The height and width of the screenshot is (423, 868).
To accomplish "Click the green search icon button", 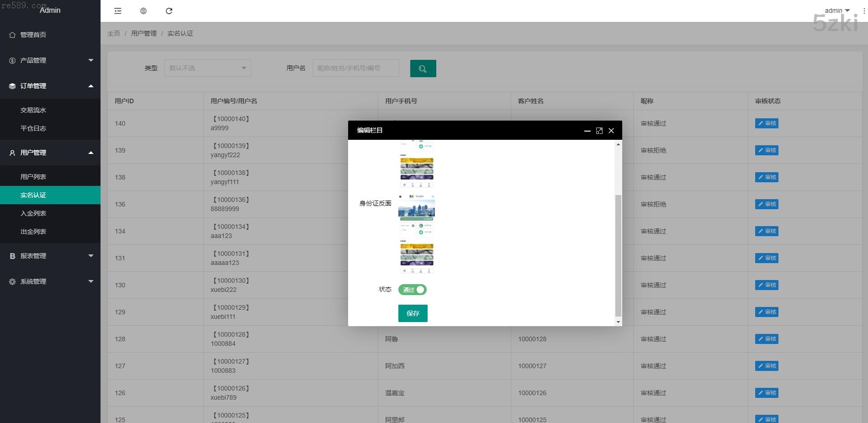I will (423, 69).
